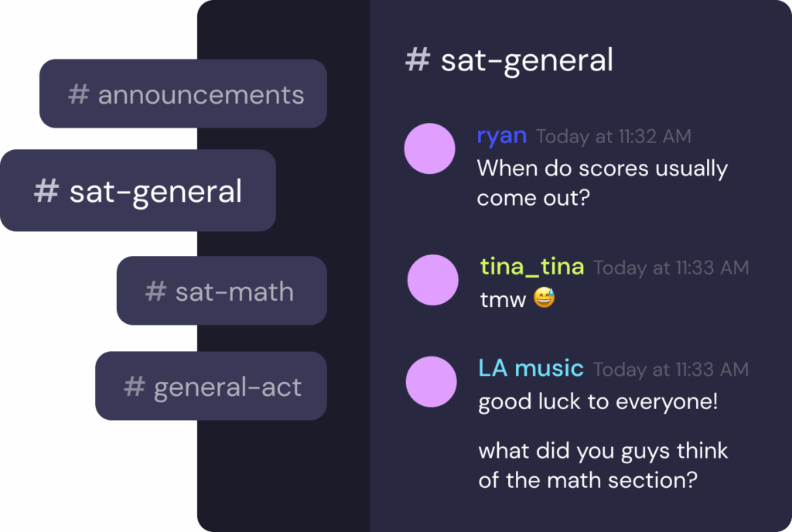
Task: Click LA music's purple avatar circle
Action: click(x=431, y=381)
